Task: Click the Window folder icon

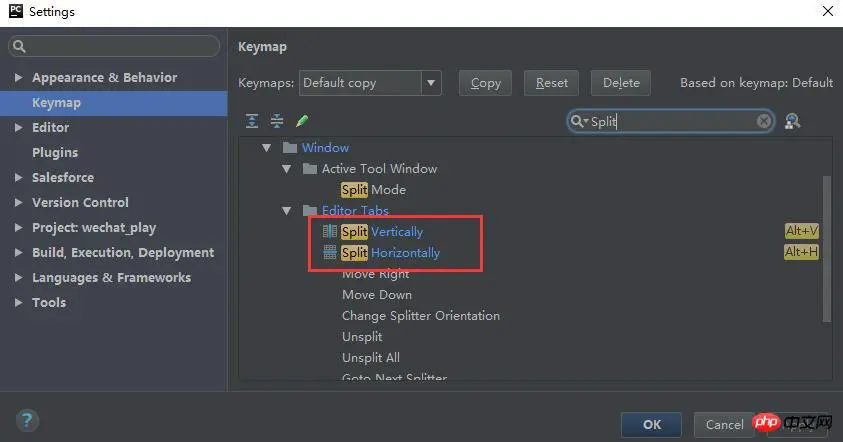Action: 290,147
